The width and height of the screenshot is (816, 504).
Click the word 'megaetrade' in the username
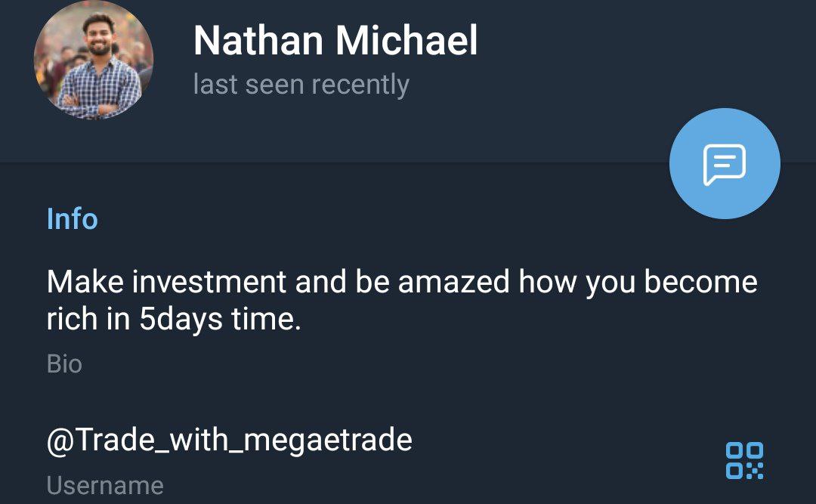pos(328,441)
